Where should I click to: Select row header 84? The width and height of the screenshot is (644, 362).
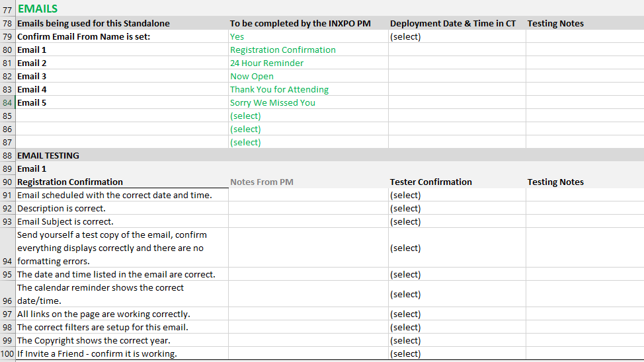(7, 102)
